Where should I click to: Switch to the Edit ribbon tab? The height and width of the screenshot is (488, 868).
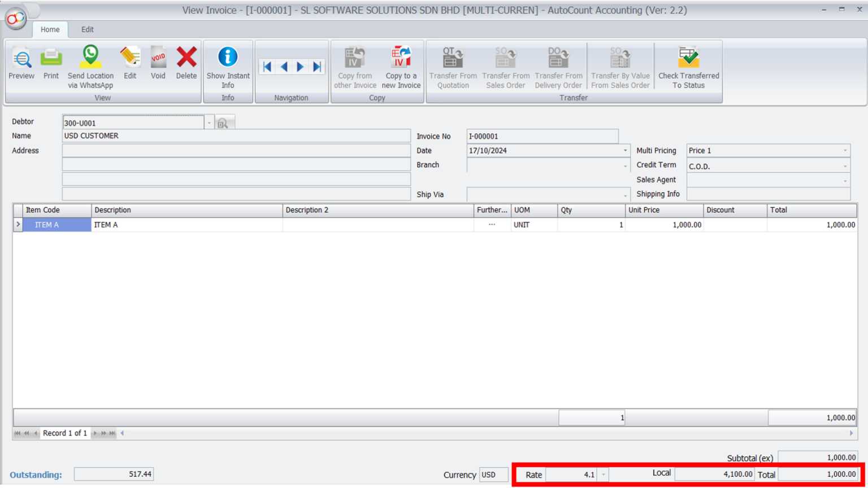(x=87, y=29)
